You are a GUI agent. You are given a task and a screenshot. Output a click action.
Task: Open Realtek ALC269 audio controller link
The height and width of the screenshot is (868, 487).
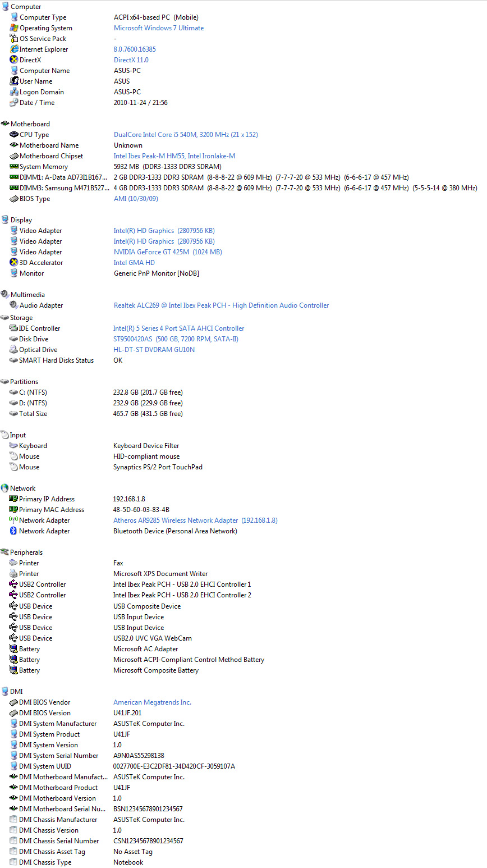[222, 305]
